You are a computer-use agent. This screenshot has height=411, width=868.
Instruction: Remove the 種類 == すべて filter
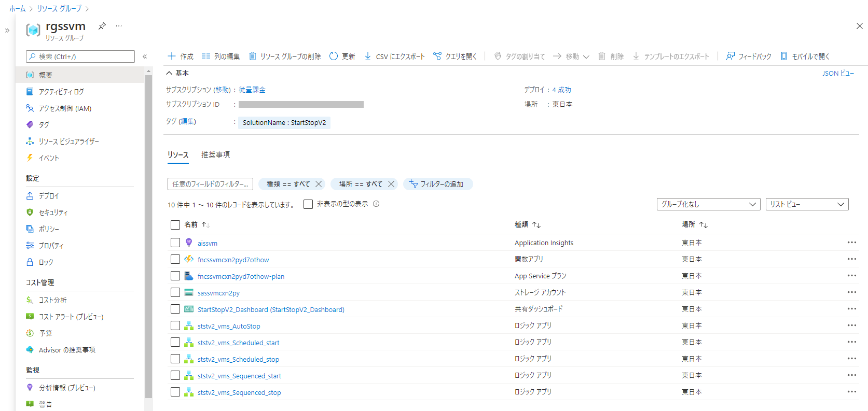click(x=319, y=184)
